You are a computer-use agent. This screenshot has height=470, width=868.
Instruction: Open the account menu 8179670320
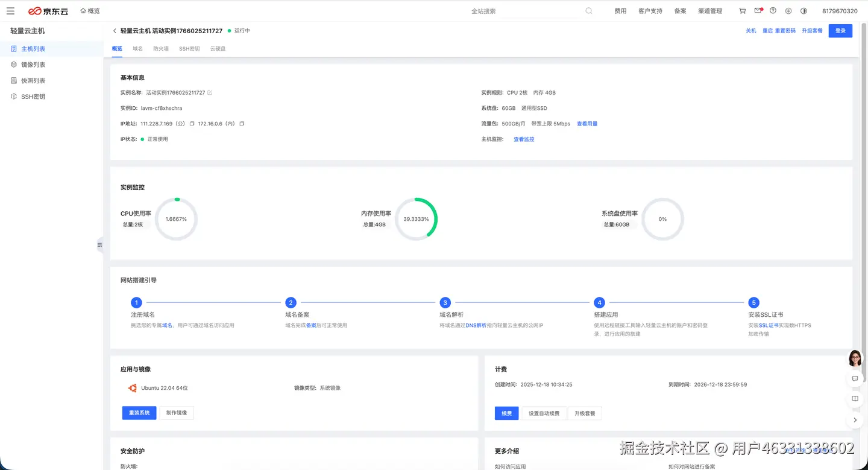click(840, 11)
